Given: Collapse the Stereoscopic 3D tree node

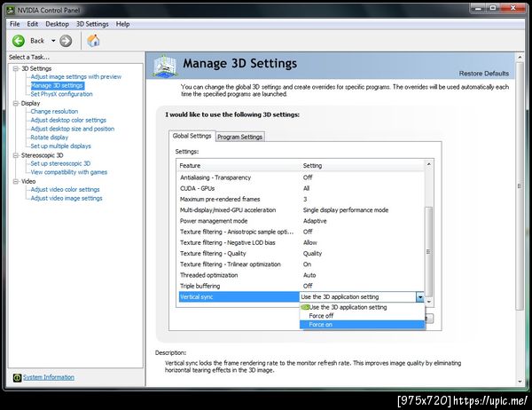Looking at the screenshot, I should (16, 155).
